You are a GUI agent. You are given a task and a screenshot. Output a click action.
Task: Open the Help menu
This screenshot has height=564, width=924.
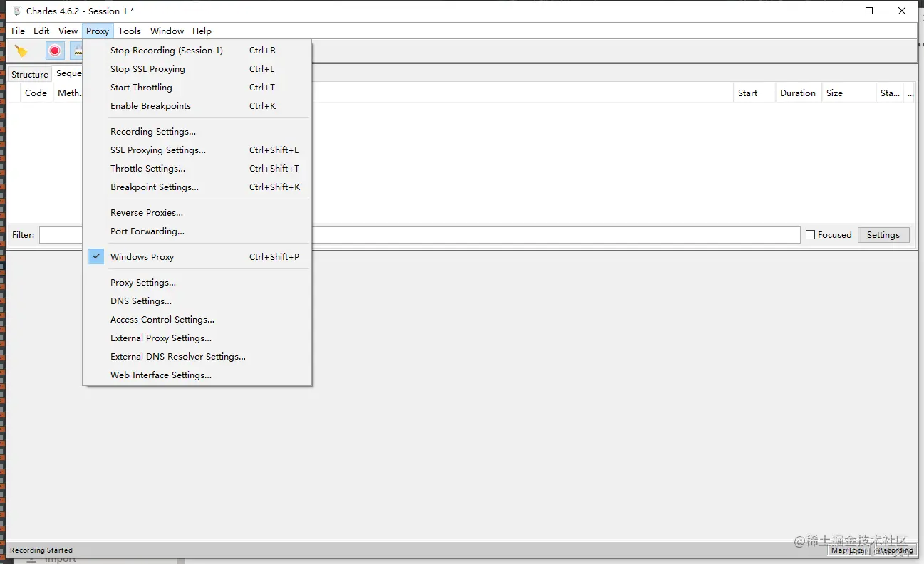[x=202, y=31]
